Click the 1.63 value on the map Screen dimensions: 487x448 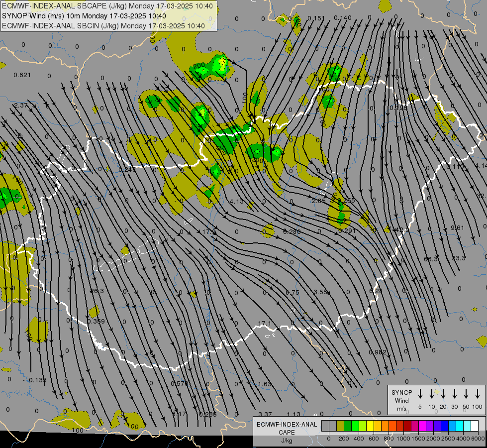point(265,384)
